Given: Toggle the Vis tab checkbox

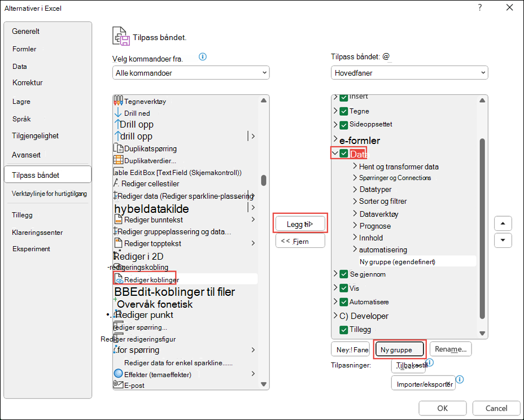Looking at the screenshot, I should (343, 288).
